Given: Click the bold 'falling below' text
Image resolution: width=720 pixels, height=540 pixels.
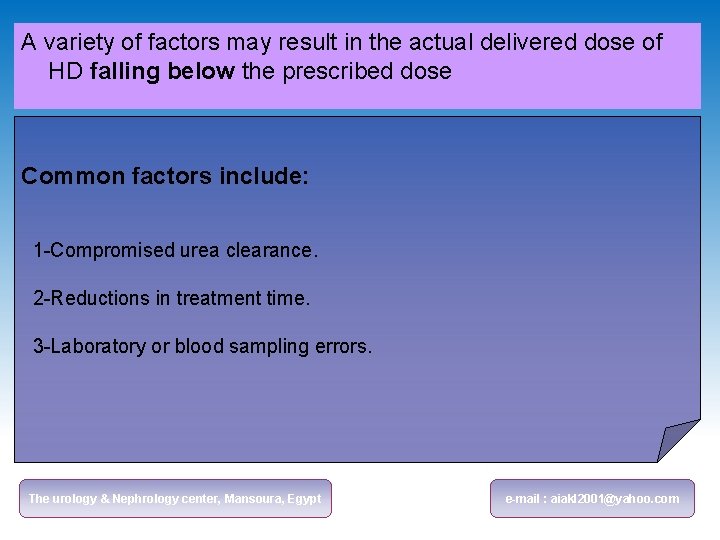Looking at the screenshot, I should [x=162, y=72].
